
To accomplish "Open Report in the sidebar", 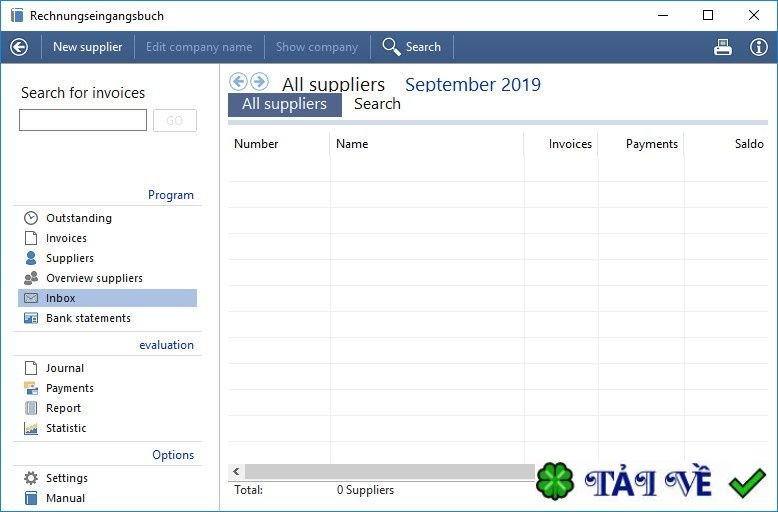I will pos(64,408).
